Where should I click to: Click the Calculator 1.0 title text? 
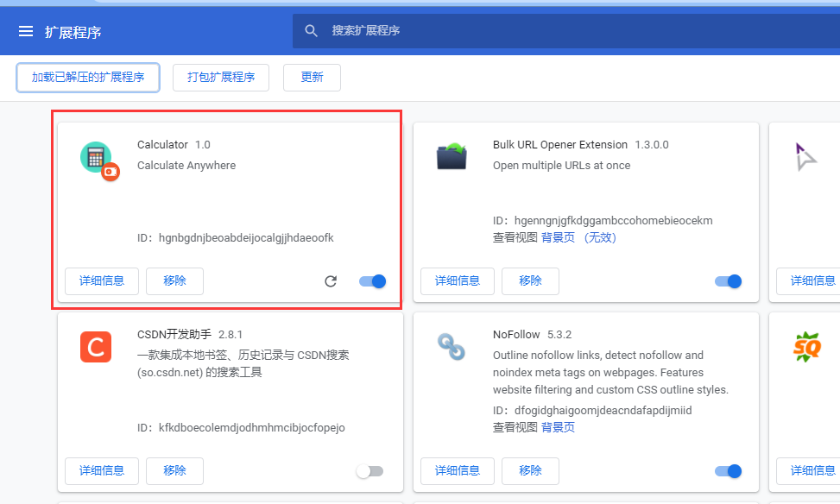[174, 145]
